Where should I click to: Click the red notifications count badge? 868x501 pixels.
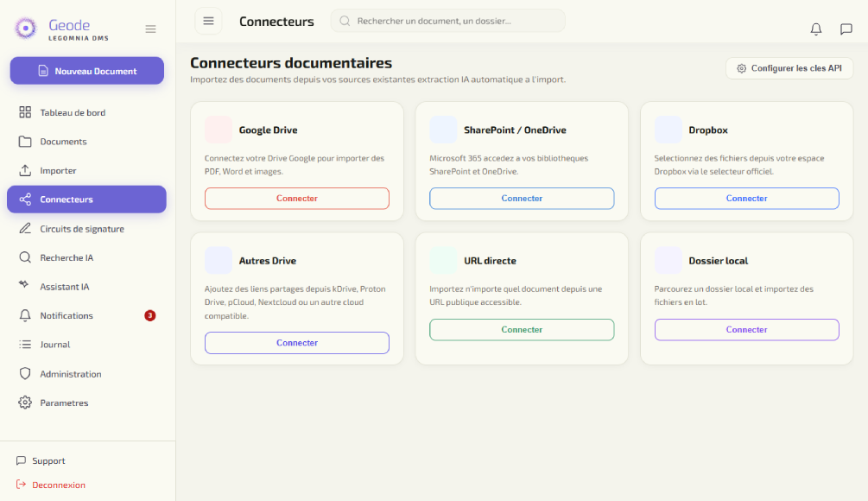point(150,315)
